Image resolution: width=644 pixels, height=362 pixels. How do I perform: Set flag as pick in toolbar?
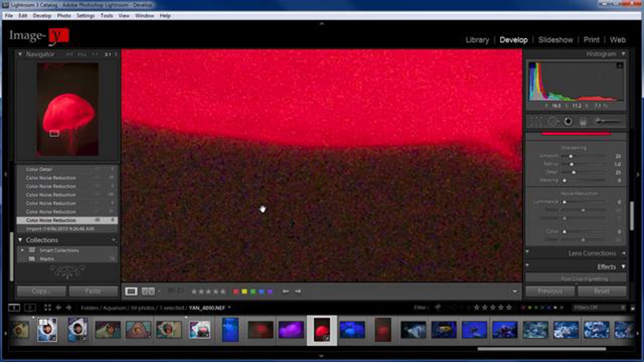tap(171, 291)
